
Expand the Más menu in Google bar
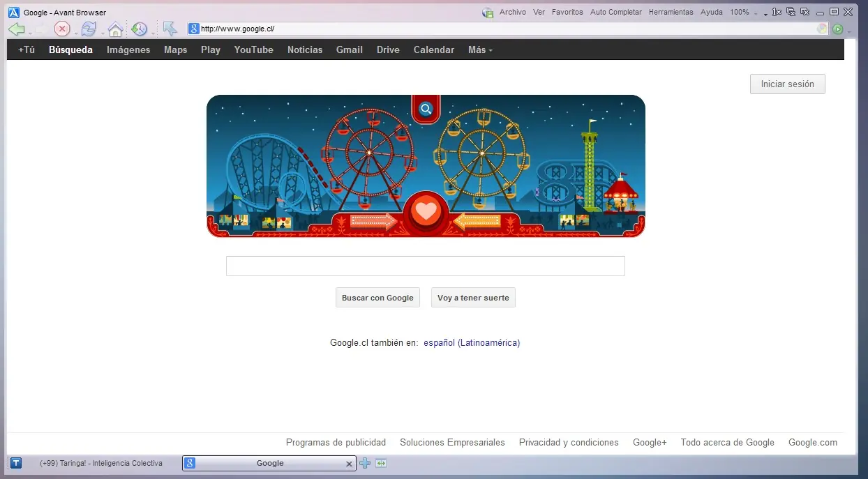coord(480,50)
